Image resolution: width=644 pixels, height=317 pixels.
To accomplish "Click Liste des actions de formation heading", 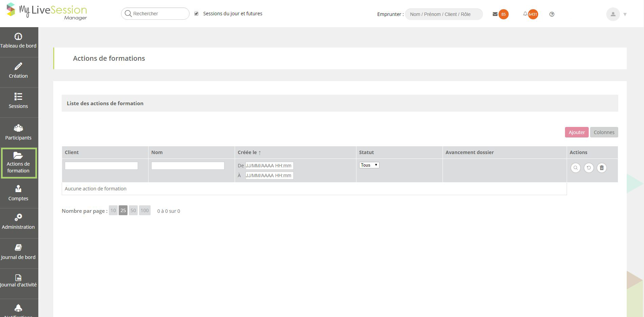I will tap(105, 103).
